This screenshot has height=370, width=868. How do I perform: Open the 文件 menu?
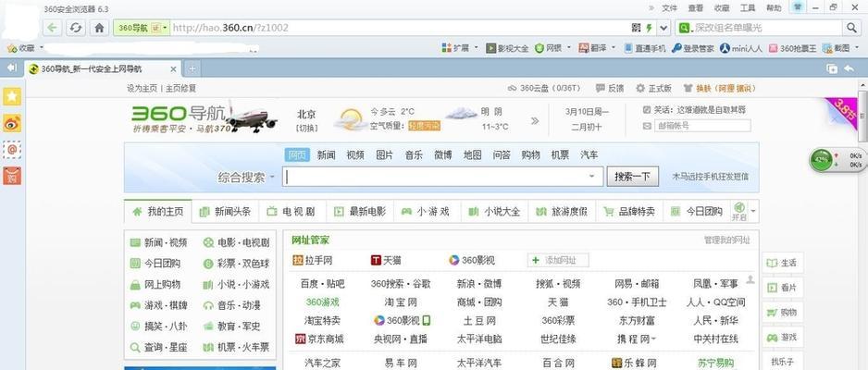(670, 7)
